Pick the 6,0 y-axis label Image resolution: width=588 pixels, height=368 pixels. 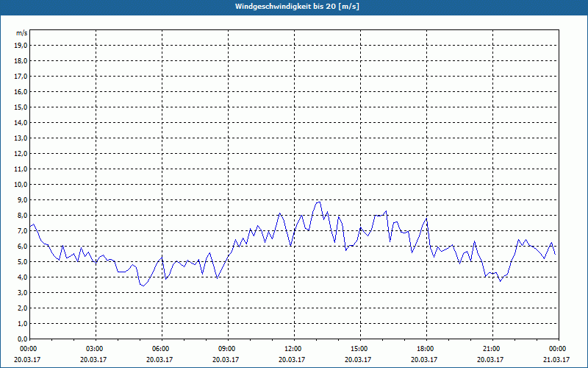(x=22, y=247)
